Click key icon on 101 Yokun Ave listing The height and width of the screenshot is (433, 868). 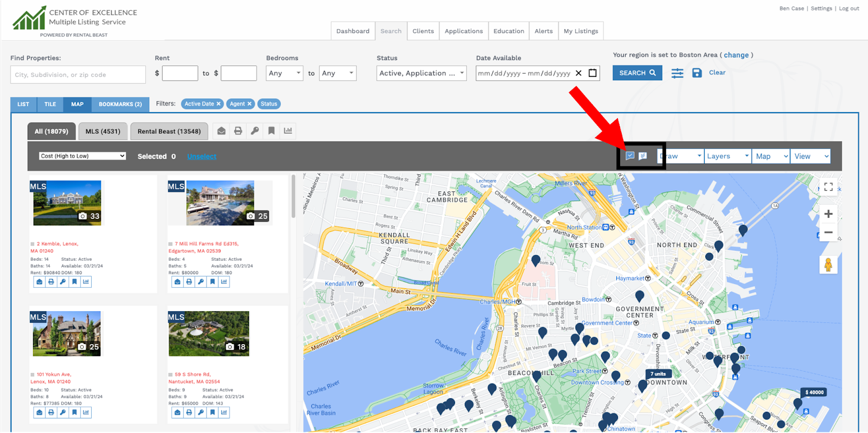pos(63,412)
